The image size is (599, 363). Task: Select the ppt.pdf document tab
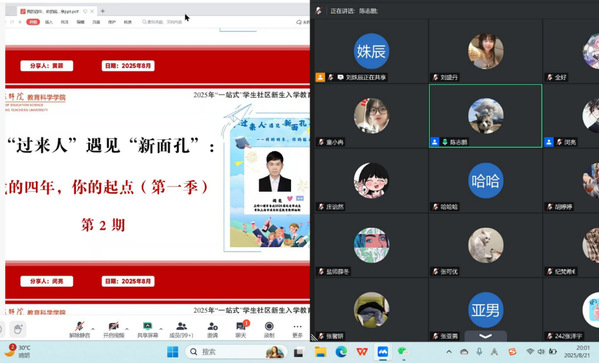coord(53,11)
